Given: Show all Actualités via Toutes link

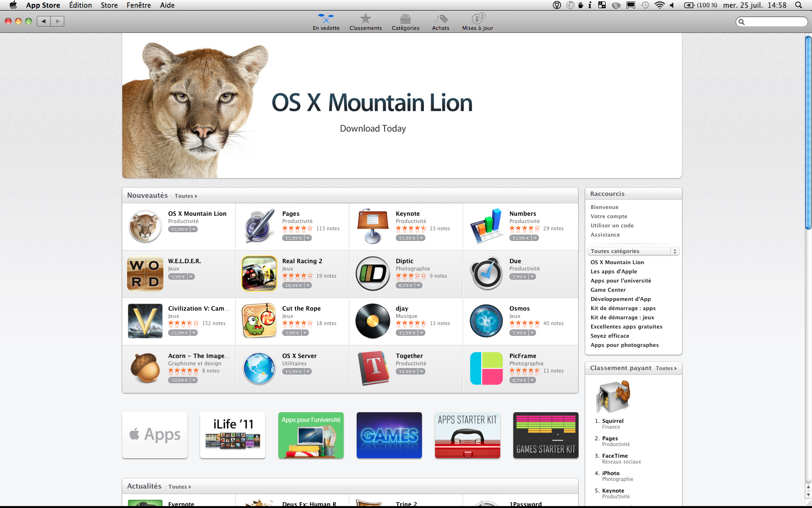Looking at the screenshot, I should pyautogui.click(x=179, y=487).
